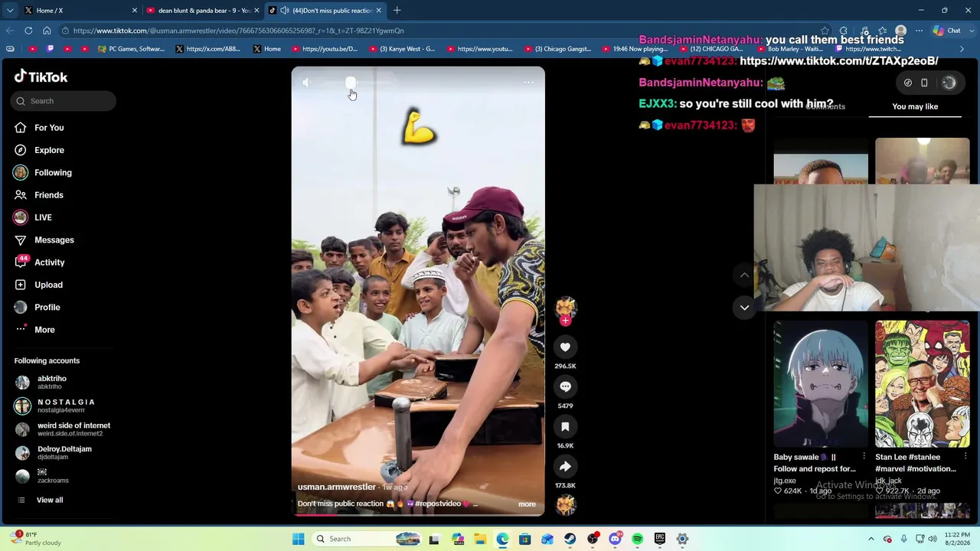Open Messages in TikTok sidebar

click(44, 240)
